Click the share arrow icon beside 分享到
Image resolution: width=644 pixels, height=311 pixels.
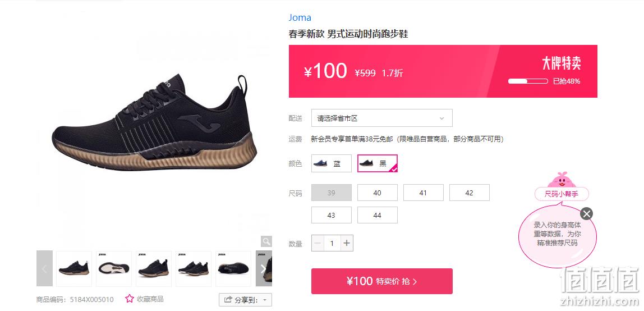[x=228, y=300]
